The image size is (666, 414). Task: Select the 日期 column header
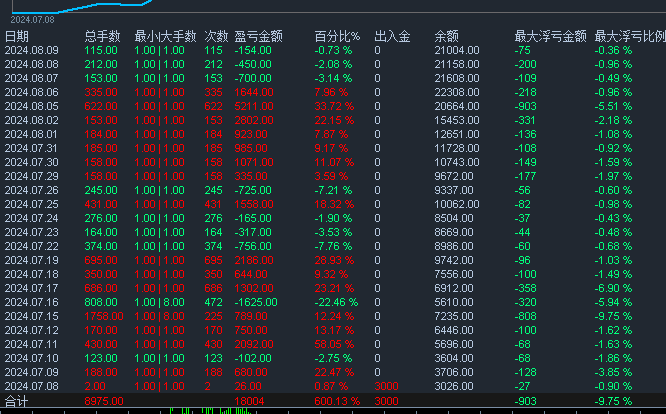(17, 37)
